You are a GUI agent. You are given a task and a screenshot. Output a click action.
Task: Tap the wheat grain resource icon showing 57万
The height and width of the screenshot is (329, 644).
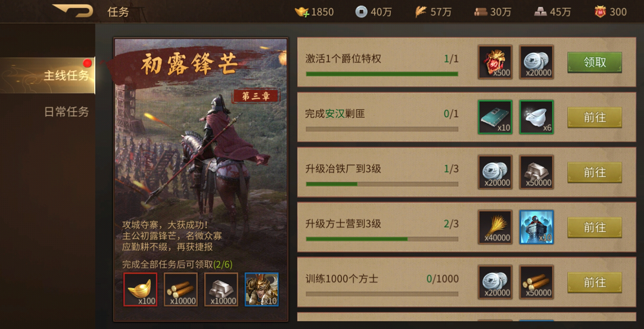[421, 12]
